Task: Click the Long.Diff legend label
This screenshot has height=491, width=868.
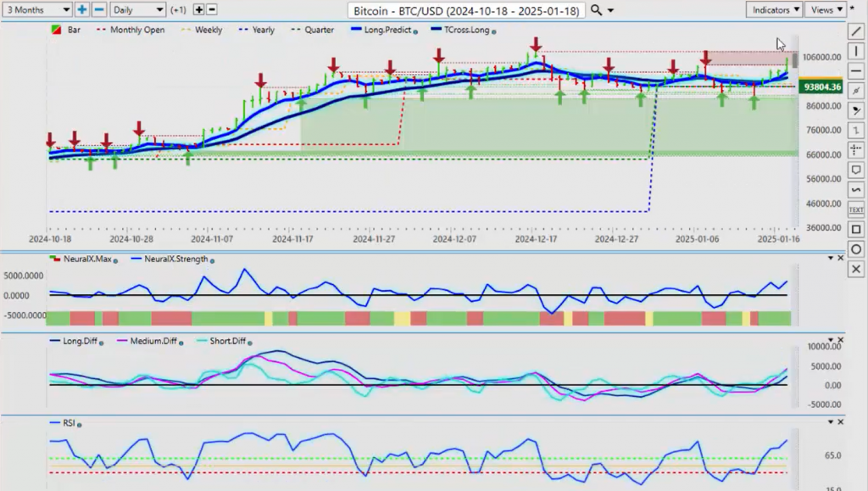Action: click(80, 341)
